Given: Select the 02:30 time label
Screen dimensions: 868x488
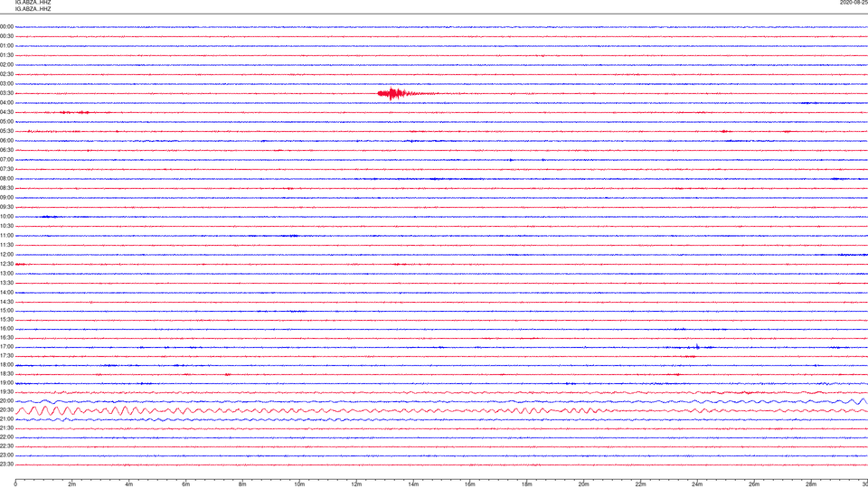Looking at the screenshot, I should 6,74.
